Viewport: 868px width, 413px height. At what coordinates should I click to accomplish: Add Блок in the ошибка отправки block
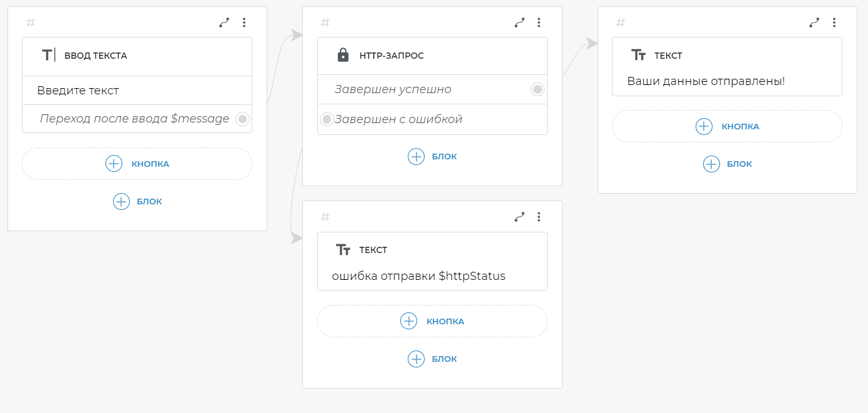[x=432, y=359]
